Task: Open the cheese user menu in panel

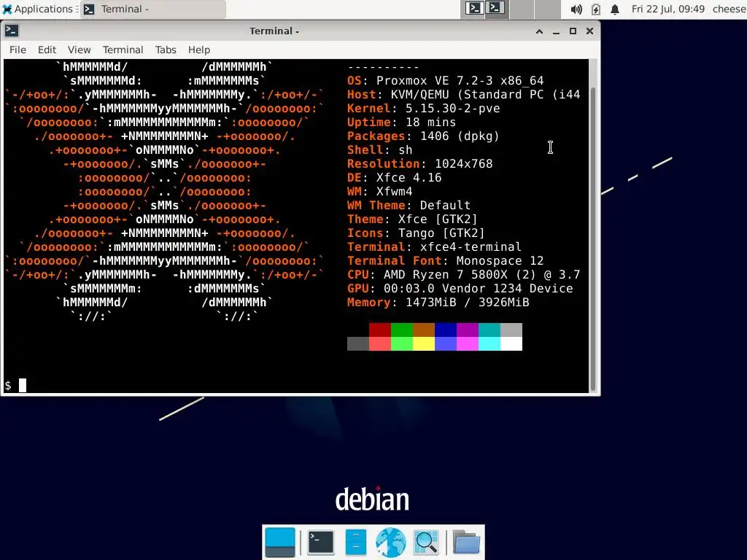Action: pos(729,9)
